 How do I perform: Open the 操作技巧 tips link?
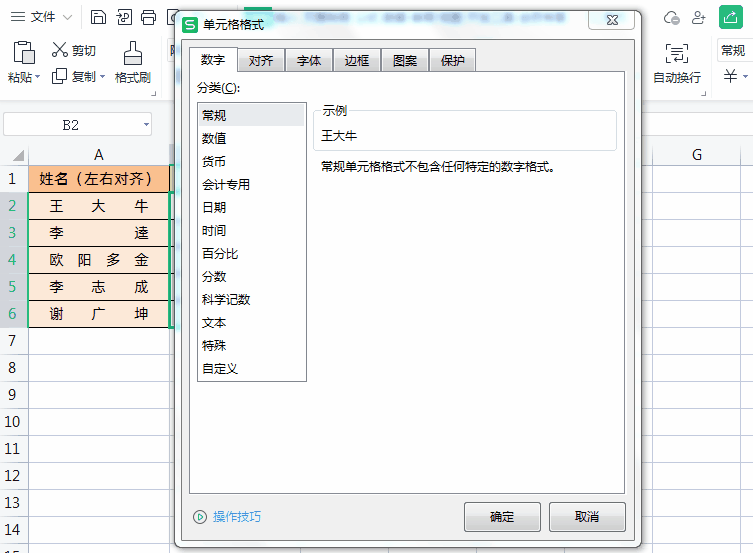237,517
